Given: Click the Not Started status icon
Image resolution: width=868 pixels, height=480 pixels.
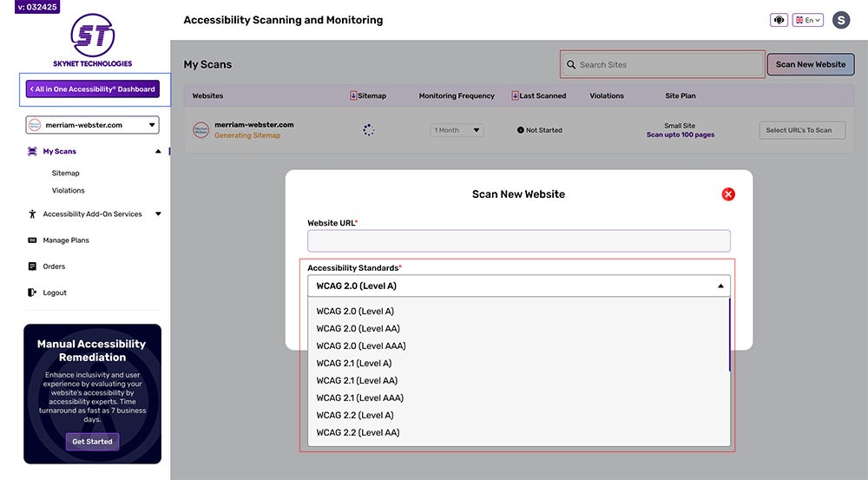Looking at the screenshot, I should (x=520, y=130).
